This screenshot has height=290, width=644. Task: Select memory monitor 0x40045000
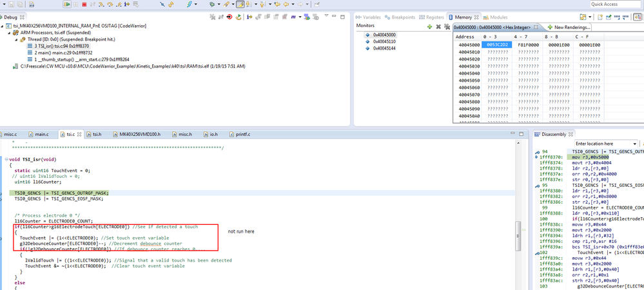click(381, 35)
